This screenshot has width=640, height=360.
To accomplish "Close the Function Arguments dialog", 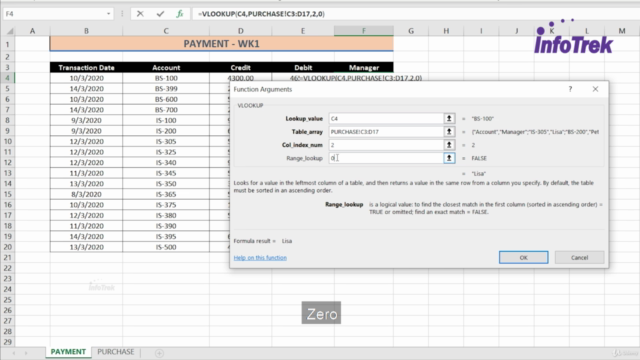I will coord(595,89).
